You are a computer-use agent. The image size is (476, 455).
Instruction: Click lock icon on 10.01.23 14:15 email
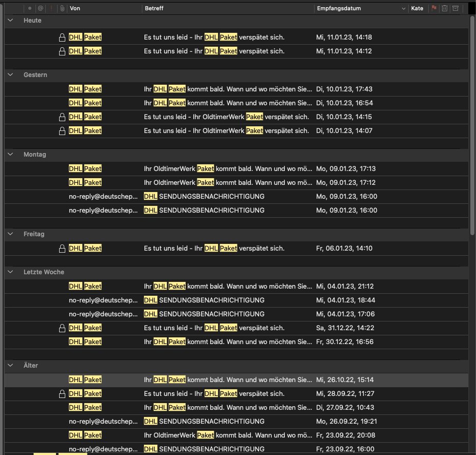click(x=62, y=117)
